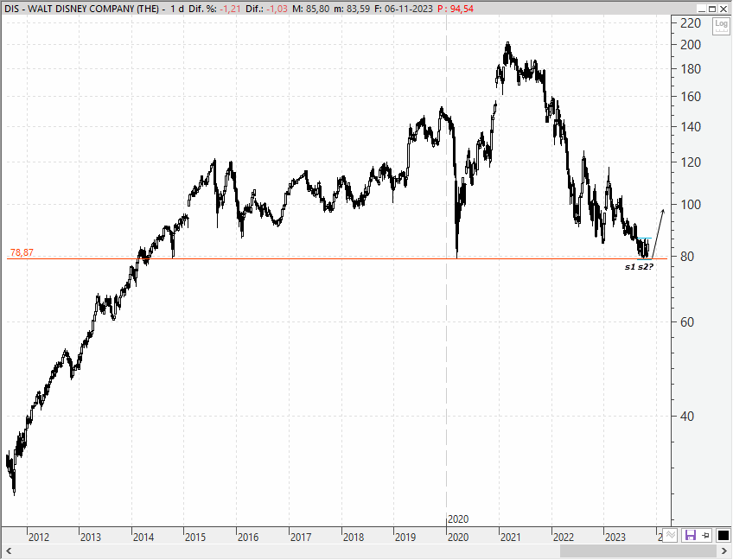Click the DIS - WALT DISNEY COMPANY title text
This screenshot has height=560, width=733.
coord(82,9)
